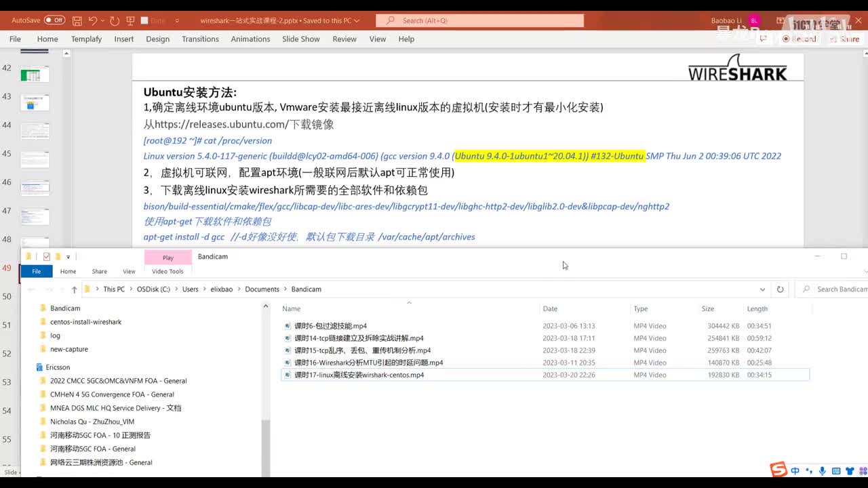Sort files by Date column
The image size is (868, 488).
(550, 308)
